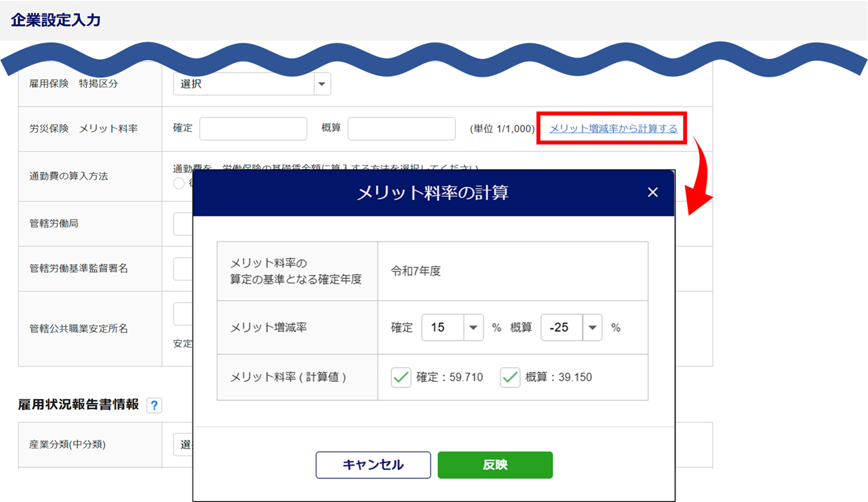Select the 令和7年度 text

(x=416, y=271)
